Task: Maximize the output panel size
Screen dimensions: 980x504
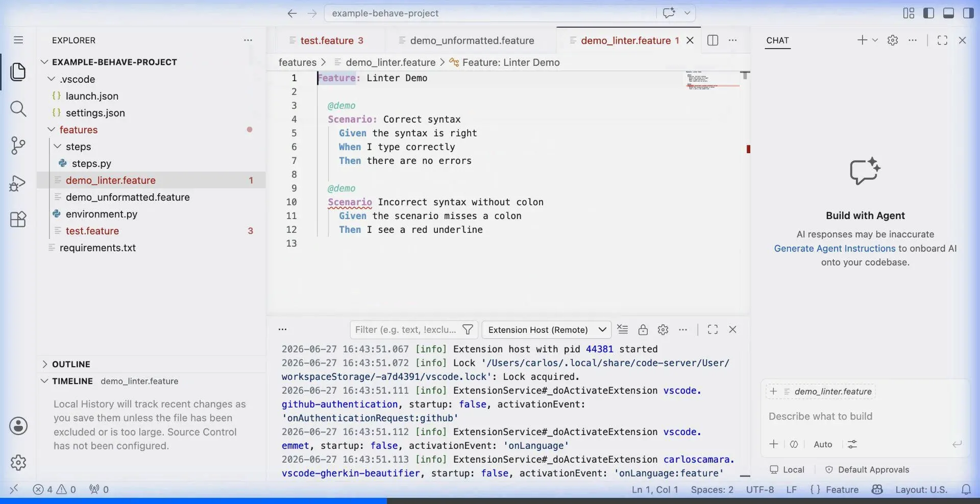Action: point(713,329)
